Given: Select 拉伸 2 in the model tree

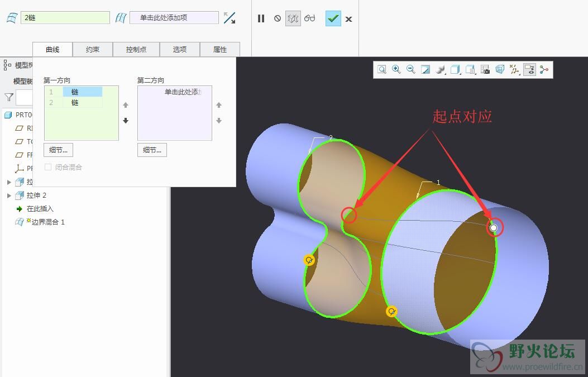Looking at the screenshot, I should pos(36,195).
